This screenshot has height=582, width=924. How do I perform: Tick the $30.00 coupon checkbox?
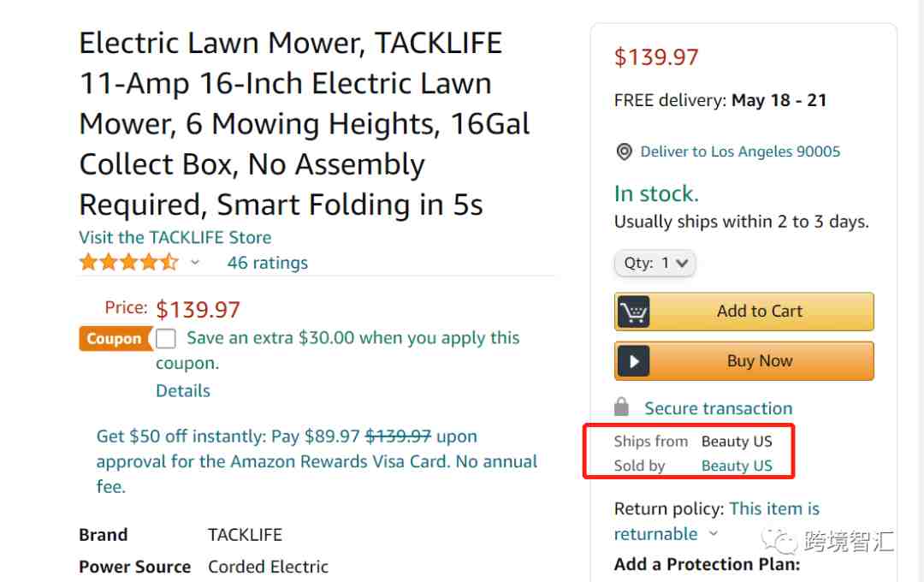pyautogui.click(x=166, y=338)
